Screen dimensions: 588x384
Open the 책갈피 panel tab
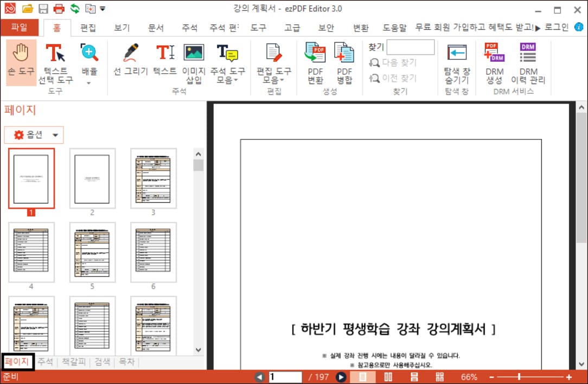[73, 362]
